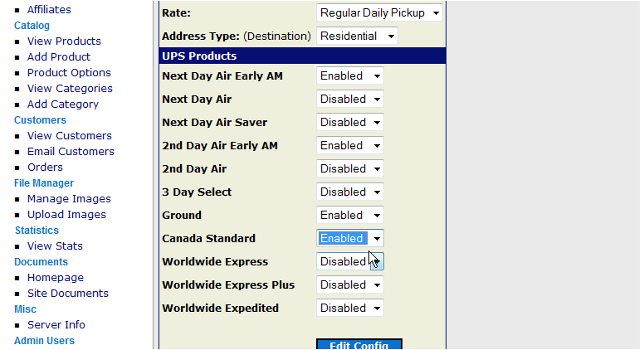Open the 3 Day Select dropdown

350,192
